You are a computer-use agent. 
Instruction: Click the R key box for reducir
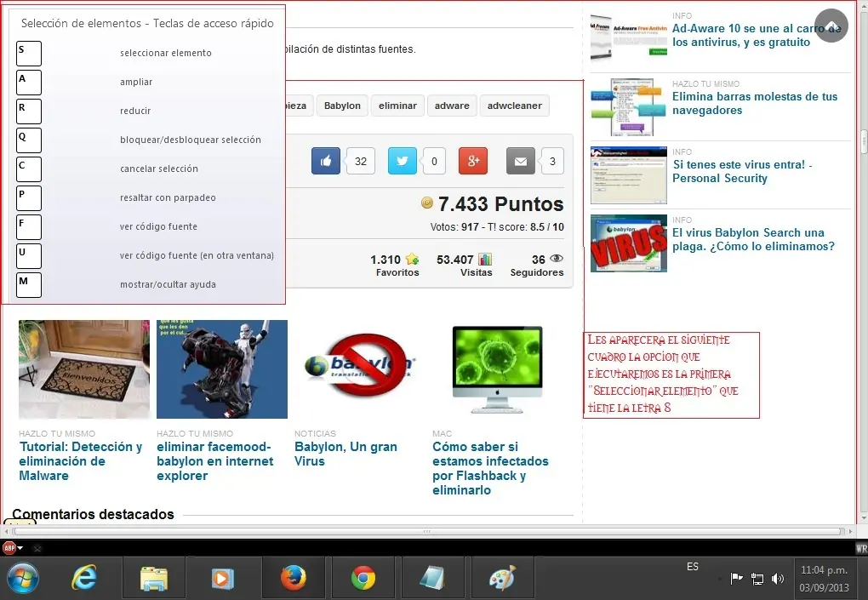pyautogui.click(x=29, y=111)
